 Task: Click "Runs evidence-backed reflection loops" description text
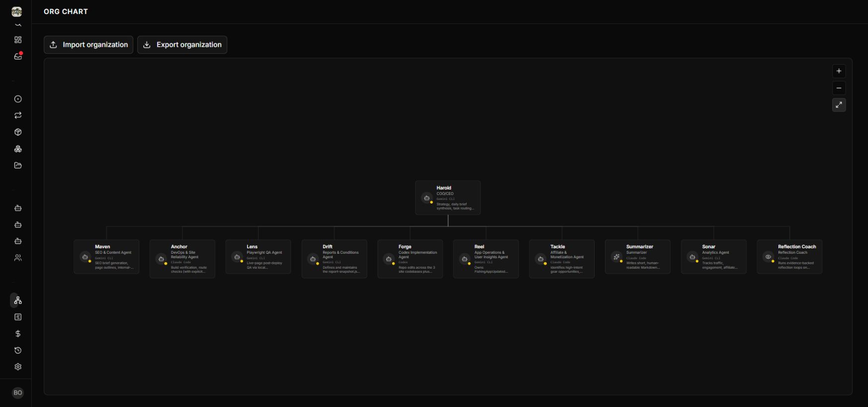click(x=796, y=265)
